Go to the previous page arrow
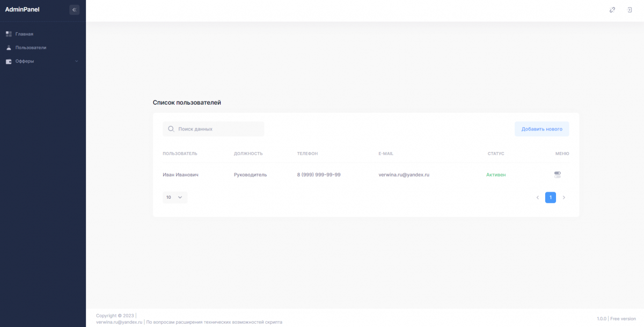The height and width of the screenshot is (327, 644). pos(537,198)
